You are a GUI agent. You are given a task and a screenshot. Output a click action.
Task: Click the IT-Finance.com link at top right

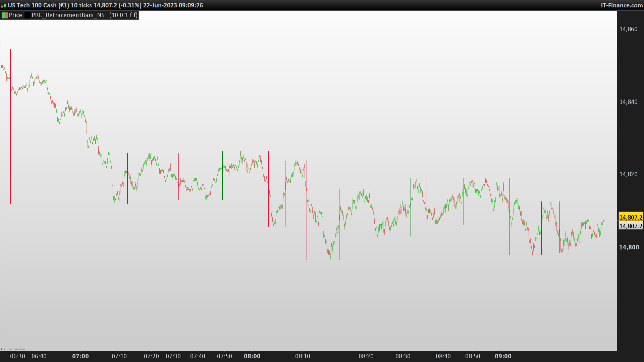pos(622,5)
